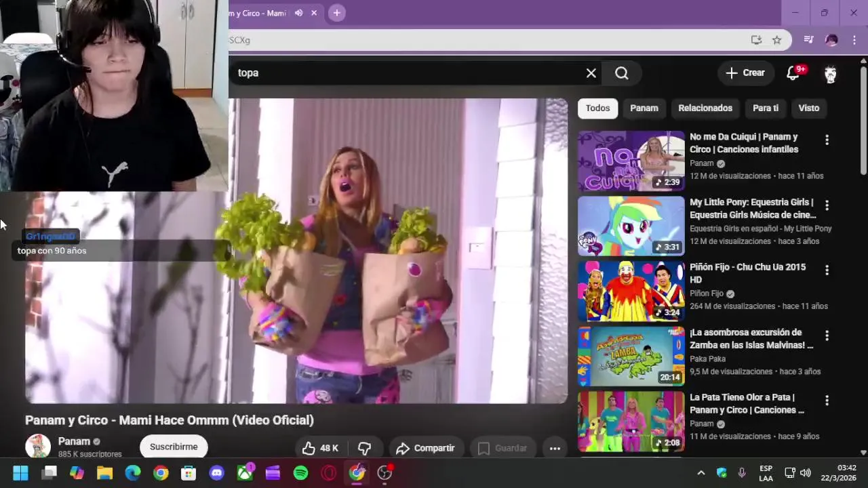Click the Suscribirme button

tap(174, 447)
